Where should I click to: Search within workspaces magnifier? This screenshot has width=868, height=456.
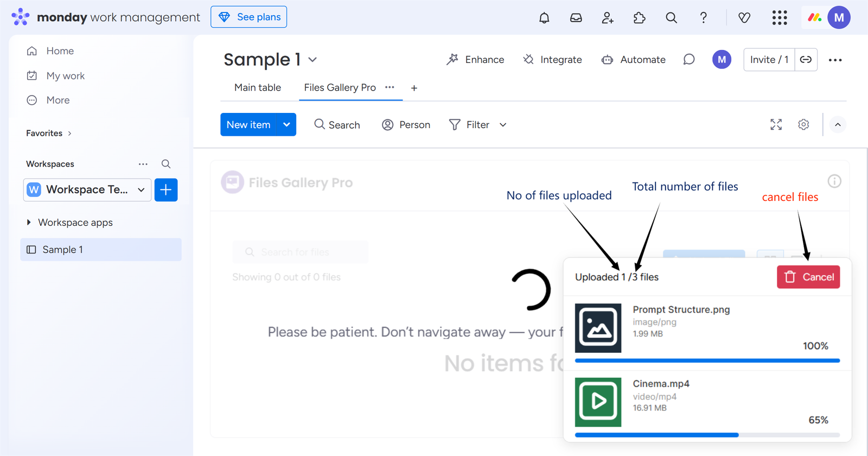click(166, 164)
